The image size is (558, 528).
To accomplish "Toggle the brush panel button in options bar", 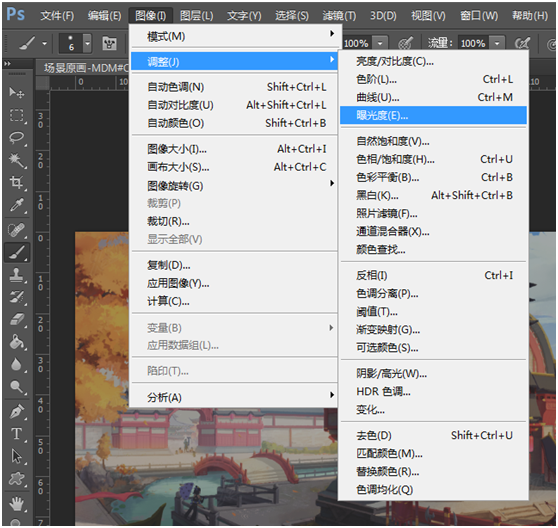I will tap(109, 44).
